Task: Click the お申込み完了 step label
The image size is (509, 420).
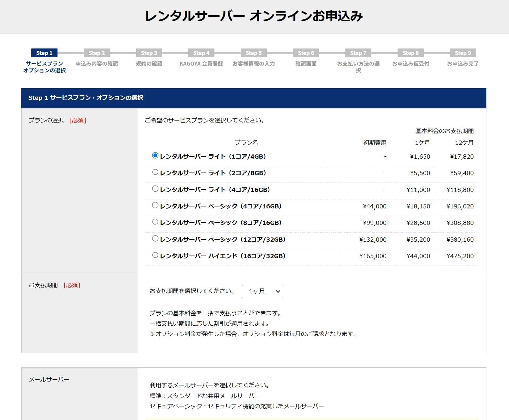Action: pyautogui.click(x=463, y=64)
